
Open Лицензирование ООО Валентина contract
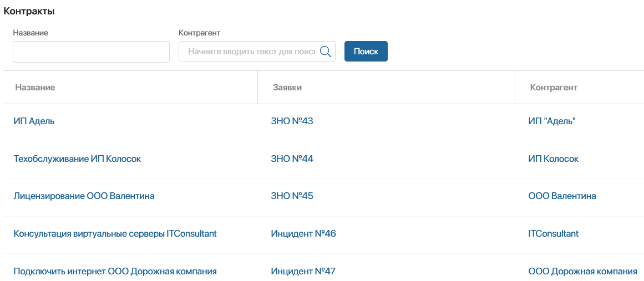(84, 196)
